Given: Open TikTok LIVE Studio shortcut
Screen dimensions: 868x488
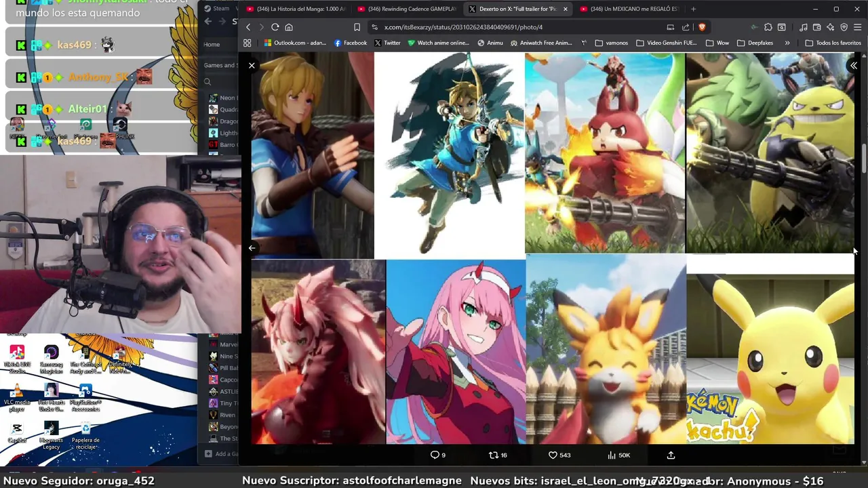Looking at the screenshot, I should pyautogui.click(x=17, y=359).
